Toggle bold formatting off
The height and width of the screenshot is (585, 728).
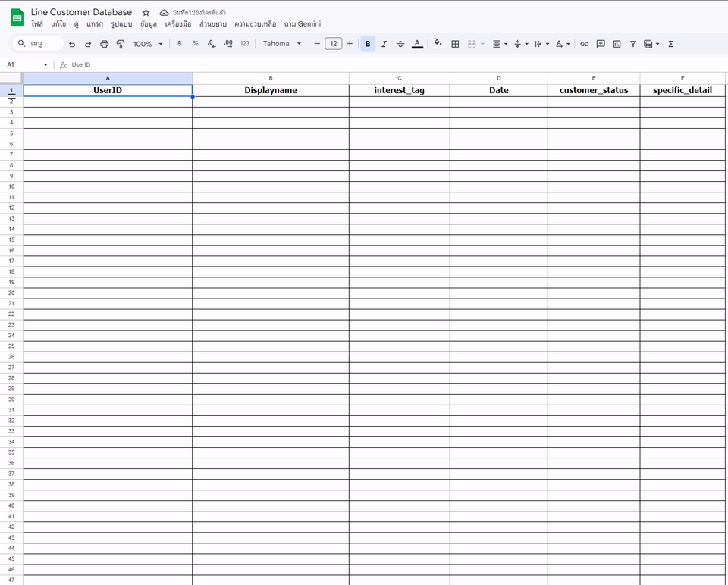tap(368, 44)
